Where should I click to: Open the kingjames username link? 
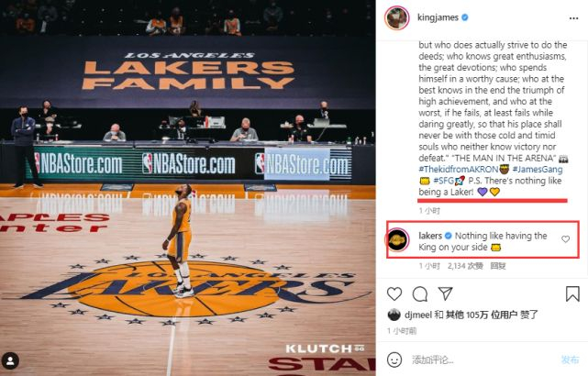coord(438,17)
